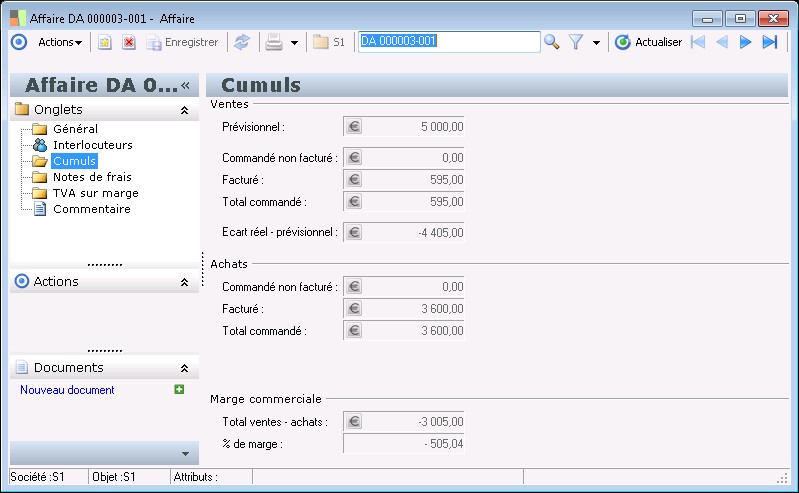Click the euro icon beside Ecart réel - prévisionnel
The width and height of the screenshot is (799, 493).
click(354, 232)
